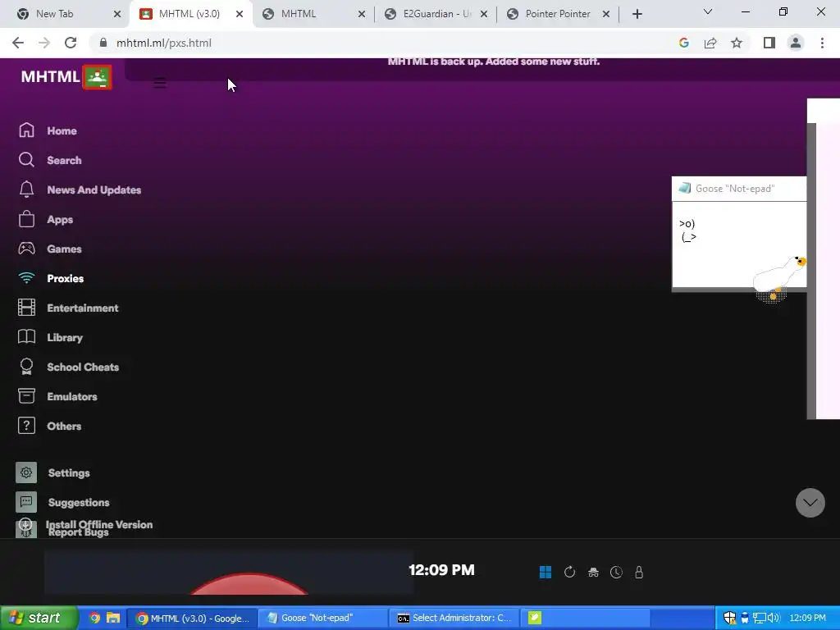Click the incognito spy icon in bottom bar
Viewport: 840px width, 630px height.
(593, 572)
